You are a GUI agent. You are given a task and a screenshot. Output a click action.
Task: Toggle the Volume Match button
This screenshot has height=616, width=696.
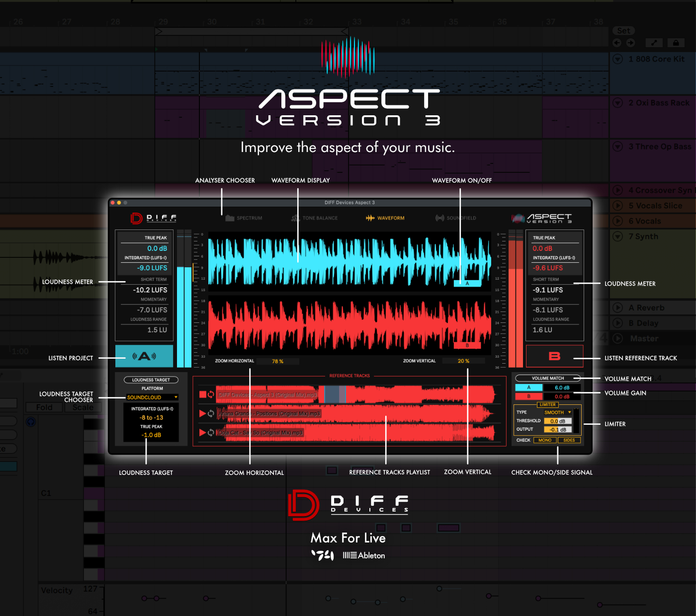[x=548, y=378]
